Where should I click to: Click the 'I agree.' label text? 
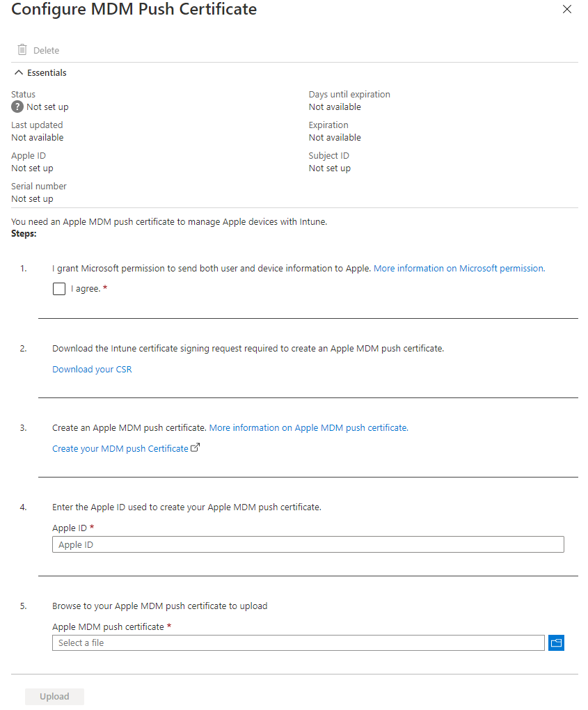(86, 289)
